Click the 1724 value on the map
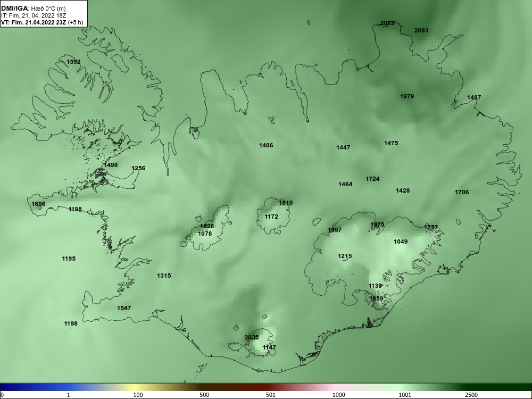This screenshot has width=532, height=399. [372, 179]
